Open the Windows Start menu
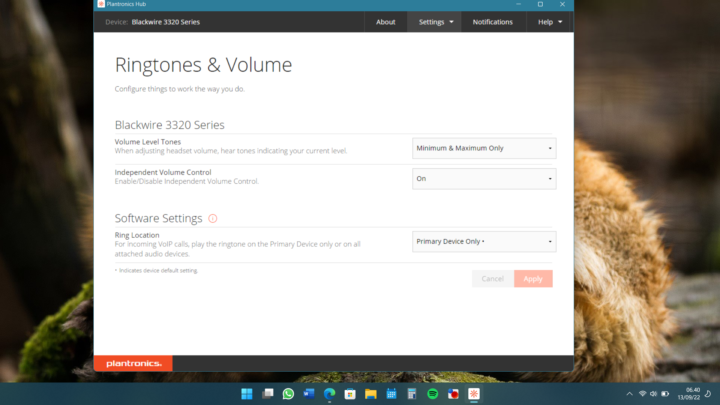Screen dimensions: 720x405 click(x=247, y=394)
